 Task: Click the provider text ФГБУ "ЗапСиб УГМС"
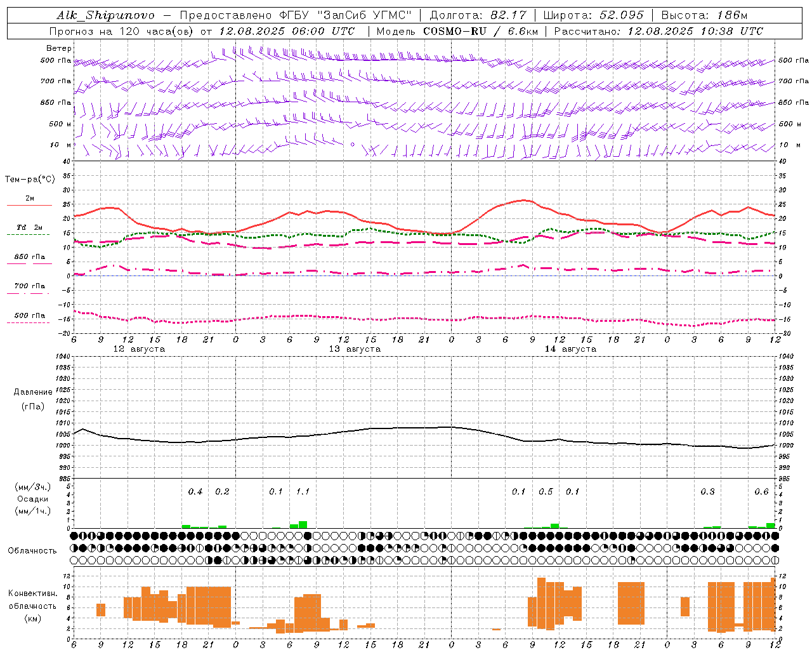coord(346,15)
